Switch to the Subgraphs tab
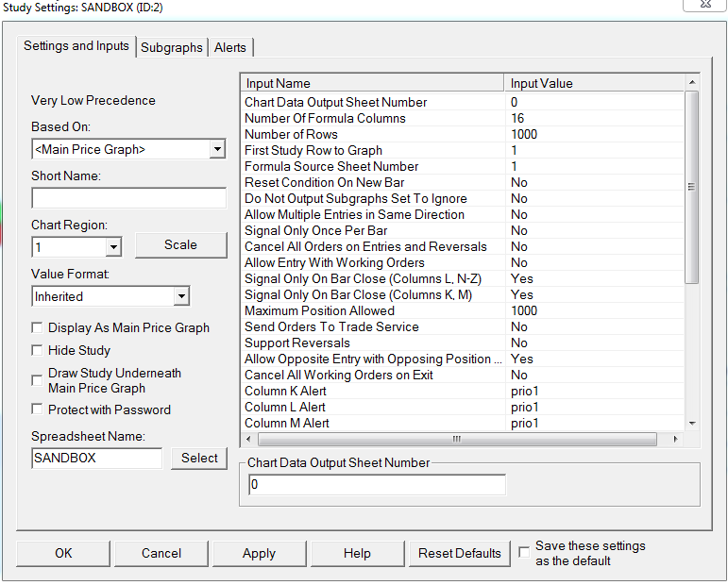The height and width of the screenshot is (585, 728). point(172,47)
